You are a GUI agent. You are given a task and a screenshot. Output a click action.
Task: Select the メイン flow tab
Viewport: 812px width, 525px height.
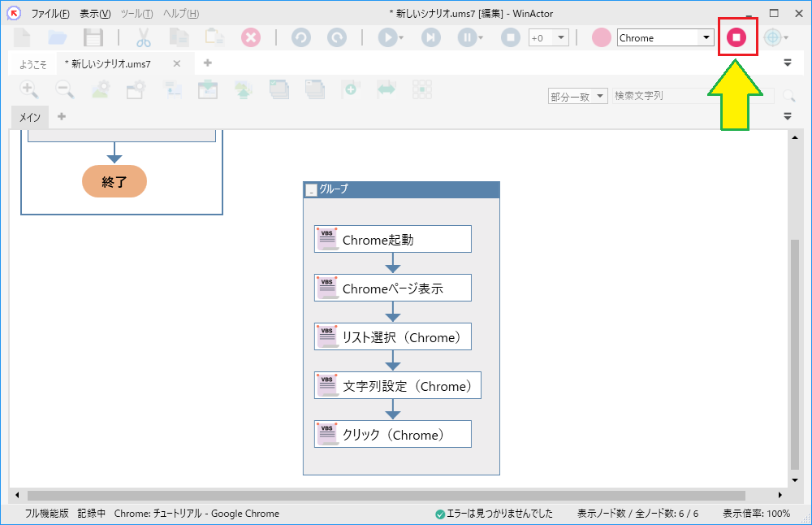30,117
